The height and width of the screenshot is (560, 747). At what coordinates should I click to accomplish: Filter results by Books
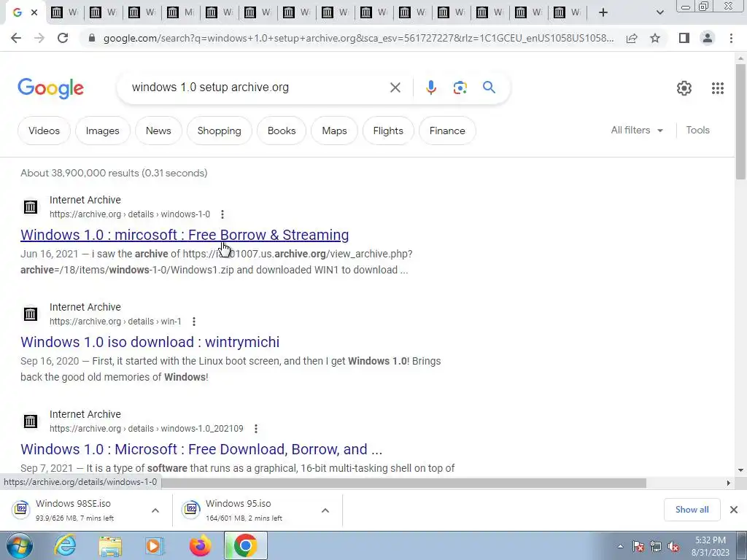point(282,131)
